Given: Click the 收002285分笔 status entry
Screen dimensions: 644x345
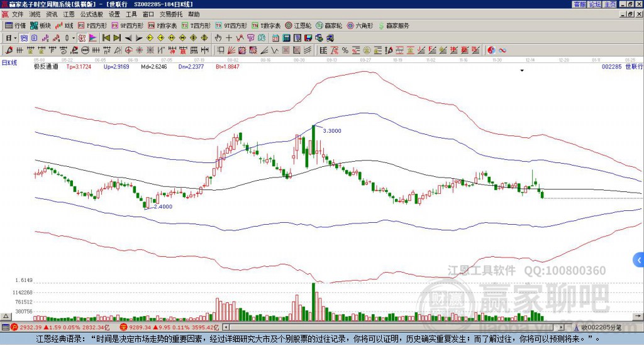Looking at the screenshot, I should pos(597,328).
